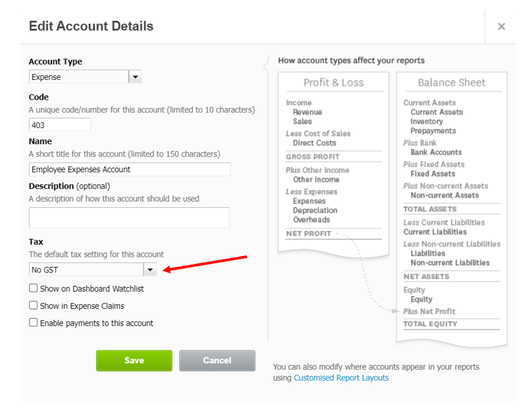Click the Code field containing 403
Image resolution: width=532 pixels, height=415 pixels.
[x=59, y=124]
